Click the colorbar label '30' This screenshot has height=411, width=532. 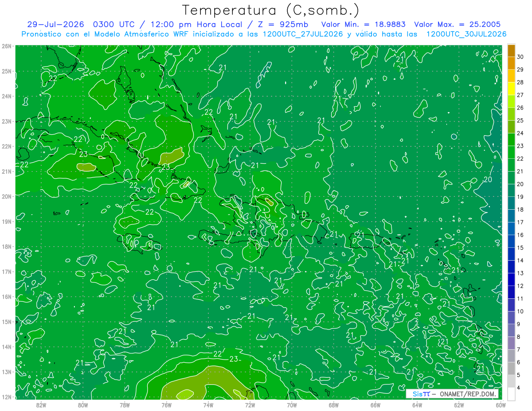[x=520, y=57]
